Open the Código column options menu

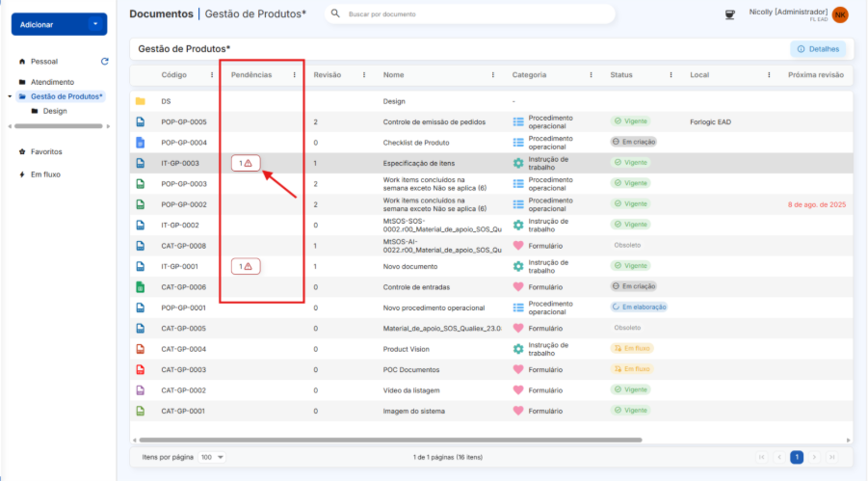[212, 74]
